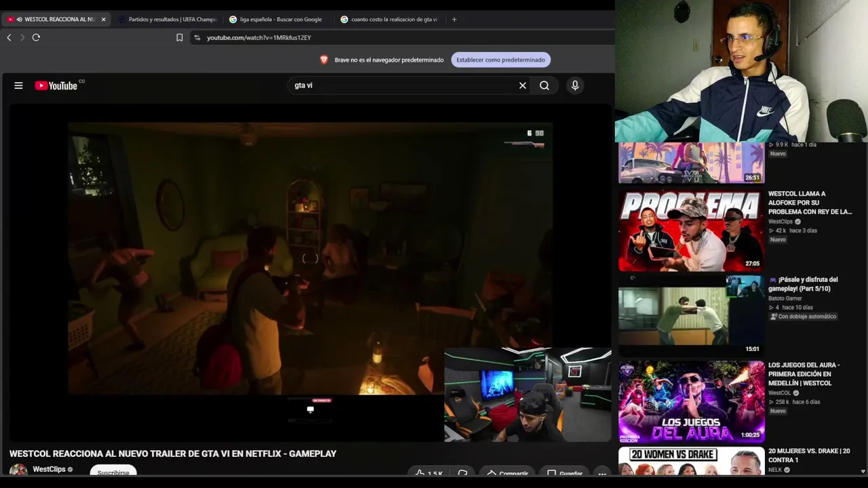
Task: Open '20 MUJERES VS. DRAKE' video title
Action: tap(809, 455)
